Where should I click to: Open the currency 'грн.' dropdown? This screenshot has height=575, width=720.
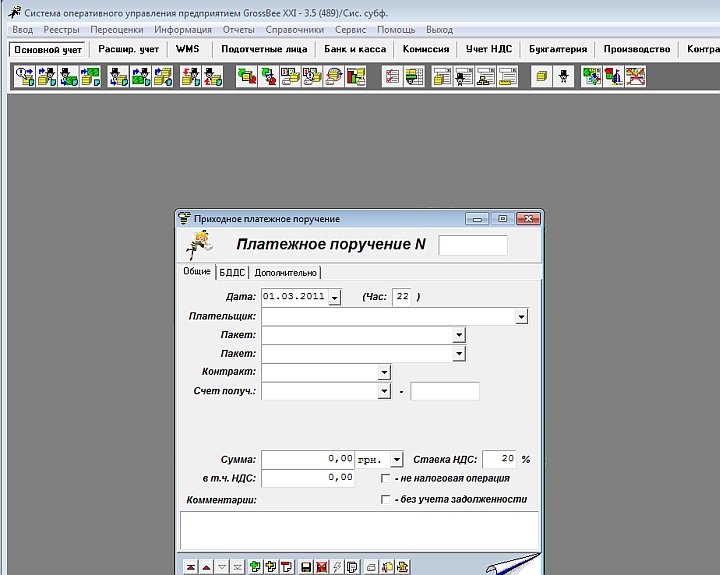397,459
